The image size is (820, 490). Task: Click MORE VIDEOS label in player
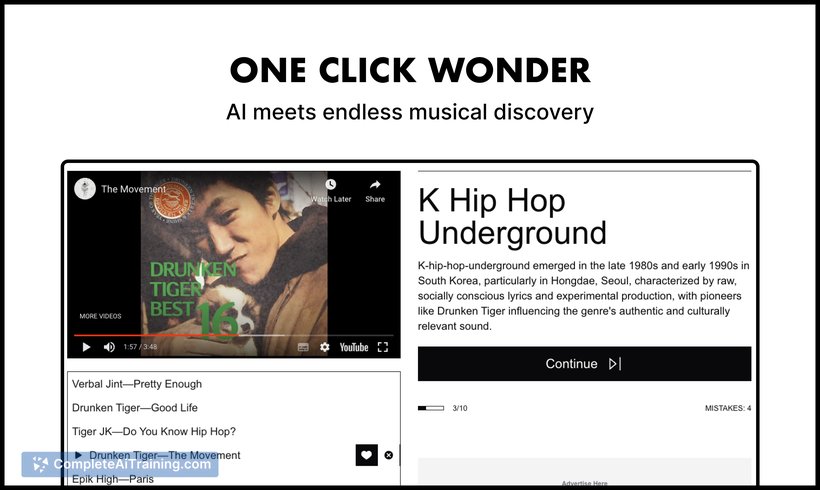(100, 316)
